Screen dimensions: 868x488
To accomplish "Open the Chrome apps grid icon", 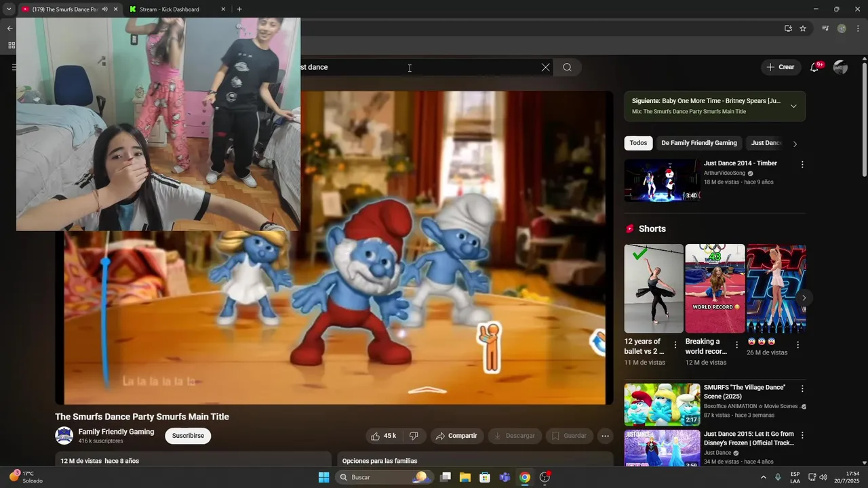I will 12,45.
